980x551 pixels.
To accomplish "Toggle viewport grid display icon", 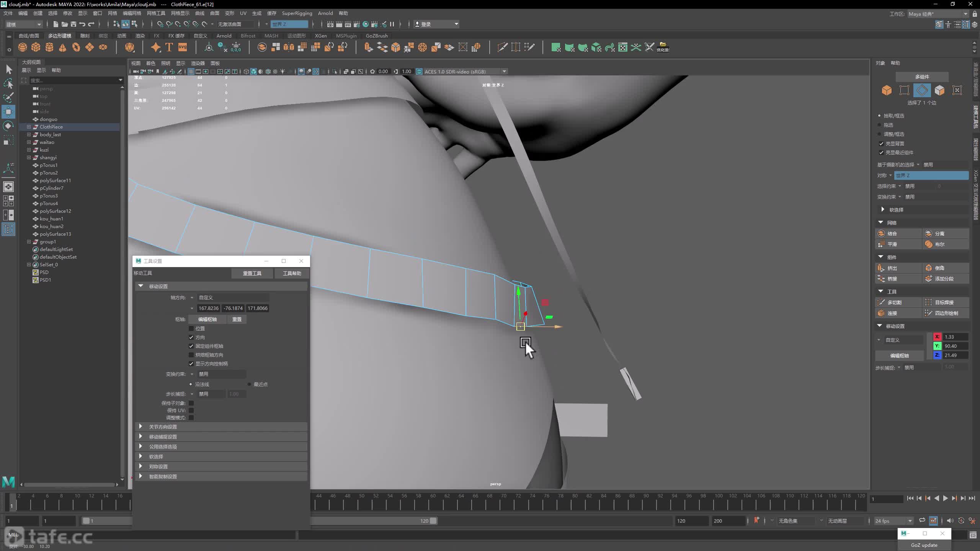I will [191, 72].
